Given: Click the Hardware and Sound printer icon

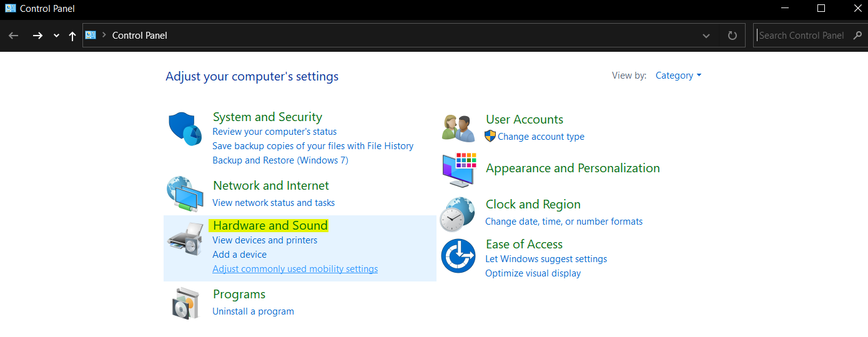Looking at the screenshot, I should pos(185,239).
